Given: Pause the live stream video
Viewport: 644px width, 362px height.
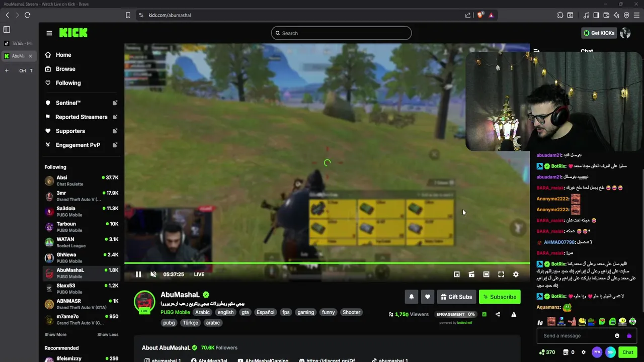Looking at the screenshot, I should [138, 275].
